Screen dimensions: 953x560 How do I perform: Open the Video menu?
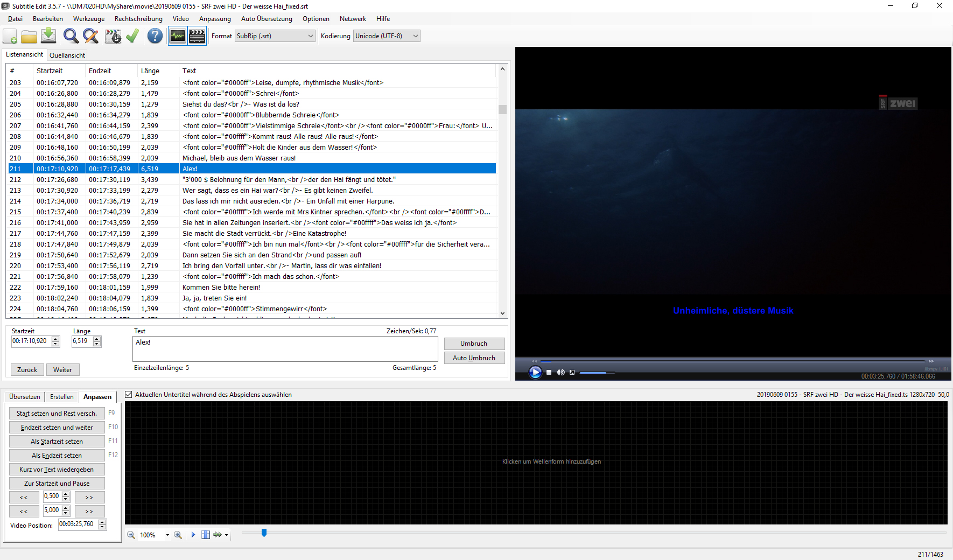[x=181, y=19]
